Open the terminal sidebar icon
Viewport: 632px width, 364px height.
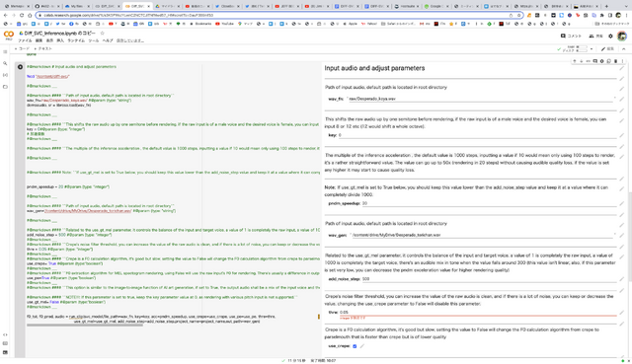click(x=5, y=352)
